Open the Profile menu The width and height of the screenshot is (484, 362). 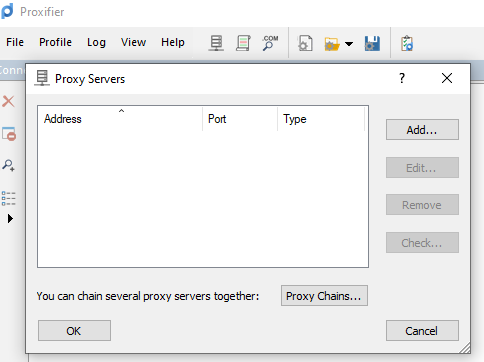55,42
